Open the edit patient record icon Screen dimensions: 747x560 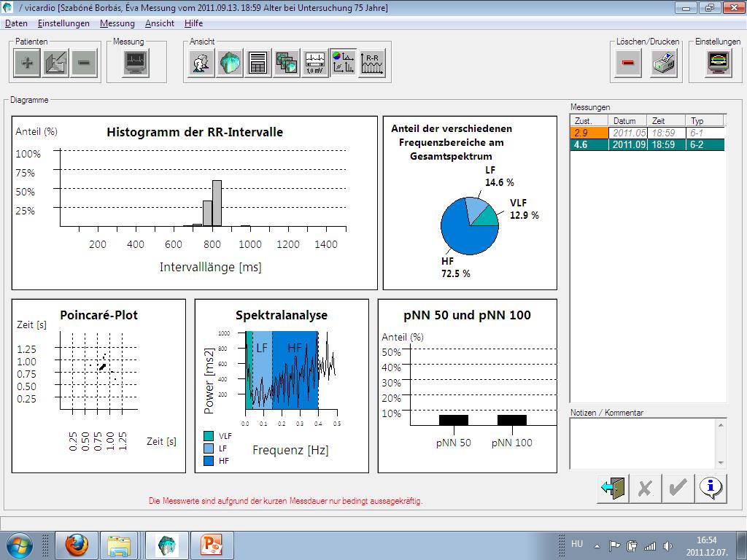tap(55, 63)
